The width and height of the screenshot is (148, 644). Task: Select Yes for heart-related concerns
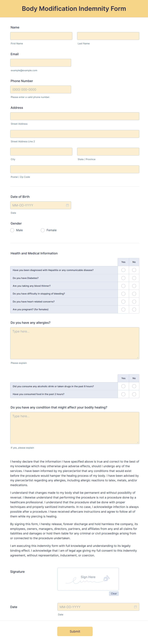pos(123,302)
